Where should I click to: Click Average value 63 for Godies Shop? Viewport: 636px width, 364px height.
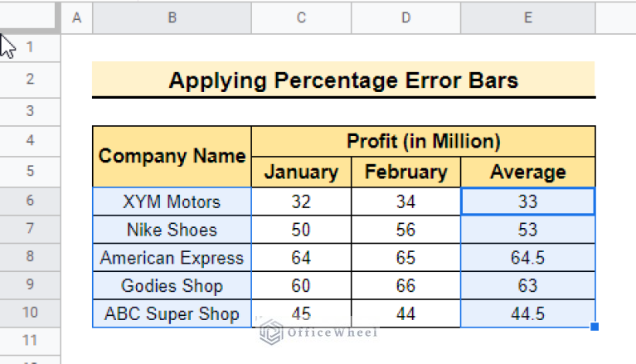(x=527, y=285)
